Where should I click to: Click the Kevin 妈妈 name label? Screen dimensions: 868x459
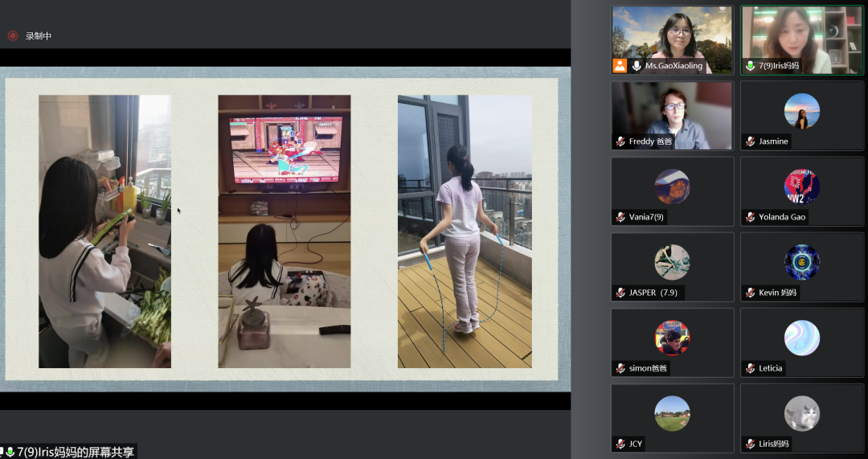click(778, 293)
